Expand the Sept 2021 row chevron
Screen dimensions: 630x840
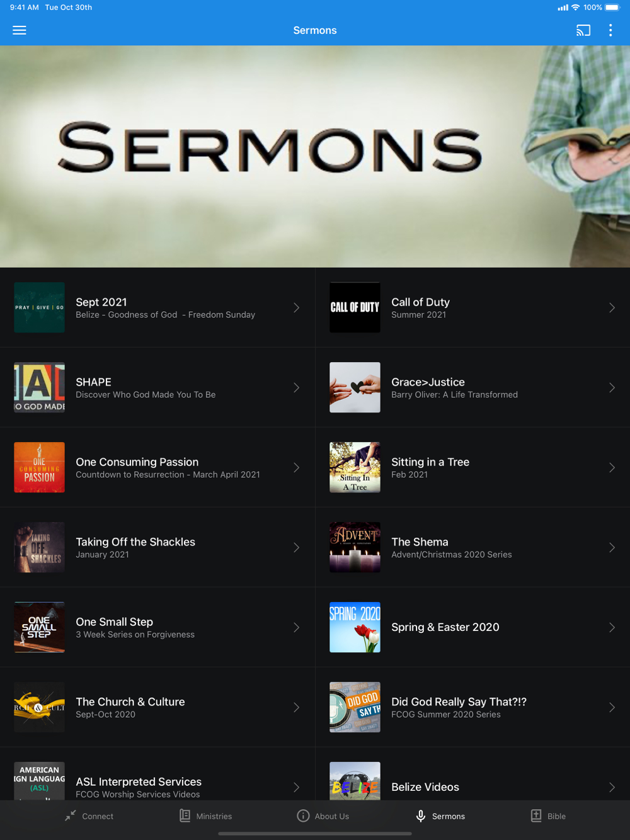point(296,307)
